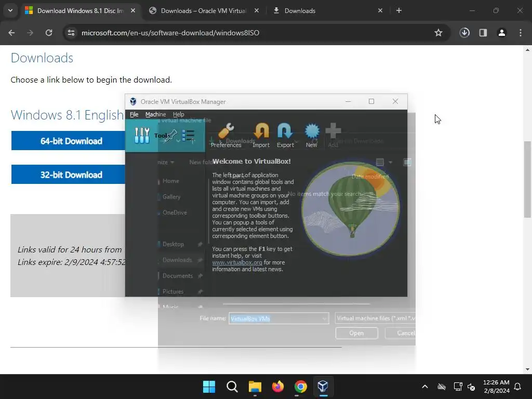Click the Chrome taskbar icon
Screen dimensions: 532x399
[301, 387]
